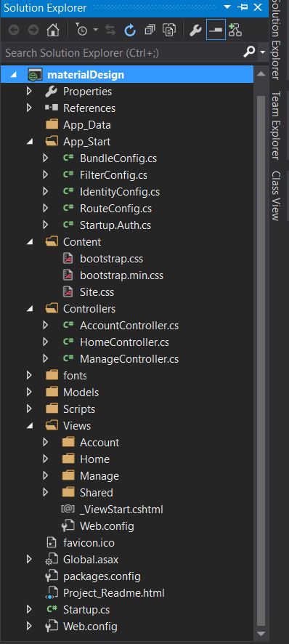
Task: Open Pending Changes Filter dropdown arrow
Action: (x=96, y=30)
